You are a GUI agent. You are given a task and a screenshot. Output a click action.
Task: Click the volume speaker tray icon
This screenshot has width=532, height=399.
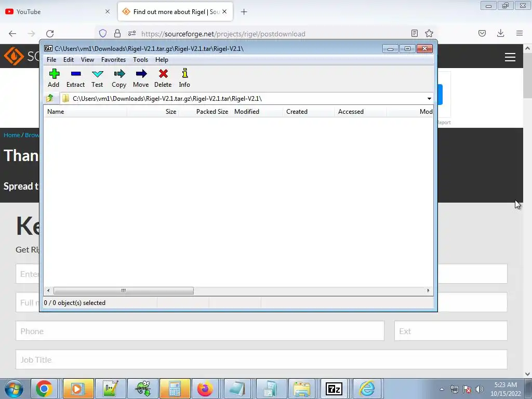(480, 389)
